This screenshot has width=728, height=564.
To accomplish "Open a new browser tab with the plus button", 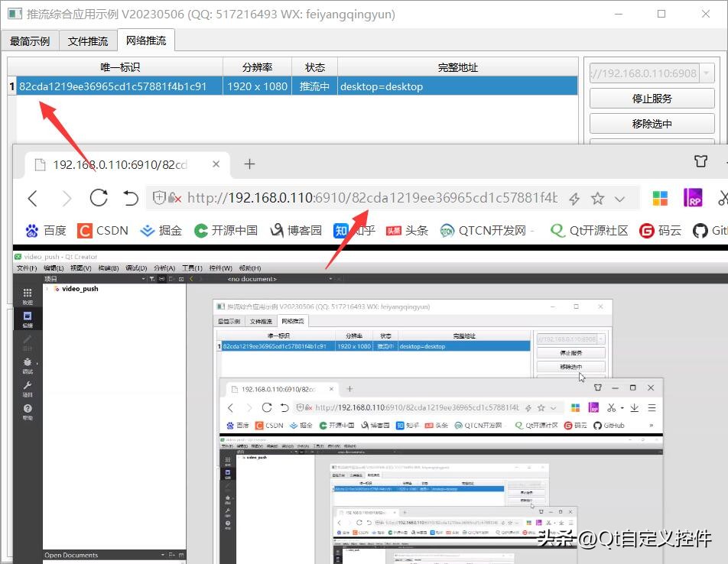I will (x=249, y=164).
